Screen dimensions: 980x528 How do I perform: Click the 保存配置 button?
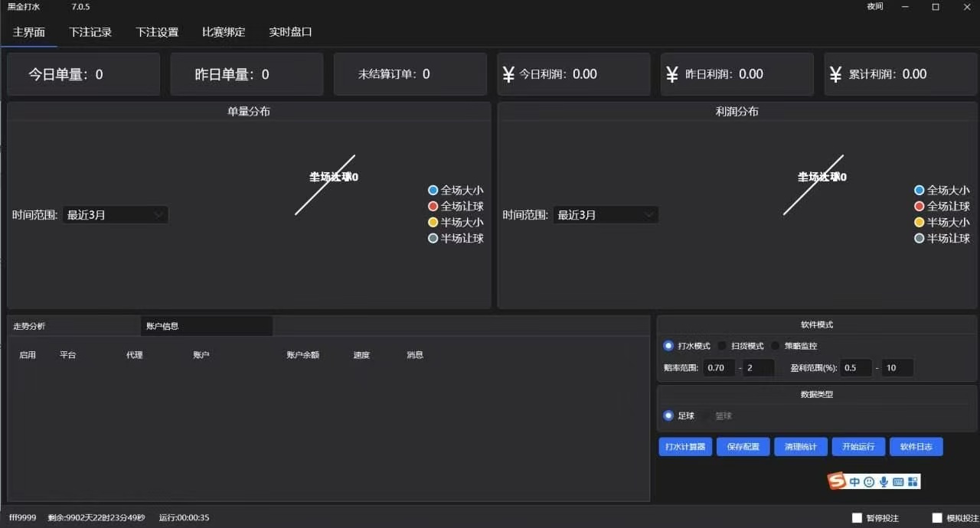click(x=743, y=447)
